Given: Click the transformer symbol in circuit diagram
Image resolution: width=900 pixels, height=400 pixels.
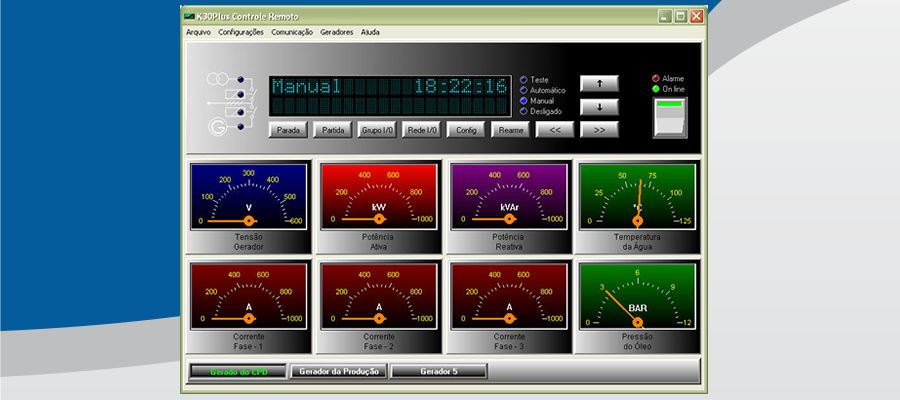Looking at the screenshot, I should coord(217,79).
